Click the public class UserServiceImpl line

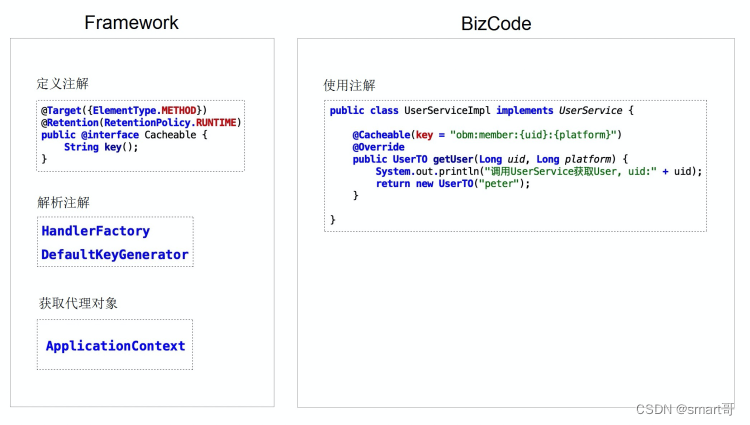(x=481, y=110)
